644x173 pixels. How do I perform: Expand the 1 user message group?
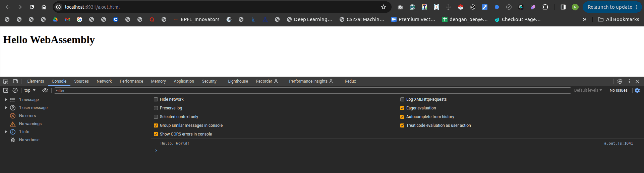click(x=6, y=108)
